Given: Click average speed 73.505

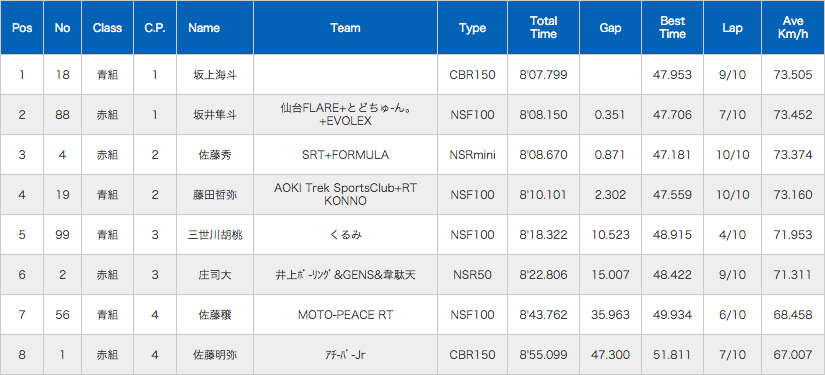Looking at the screenshot, I should click(793, 75).
